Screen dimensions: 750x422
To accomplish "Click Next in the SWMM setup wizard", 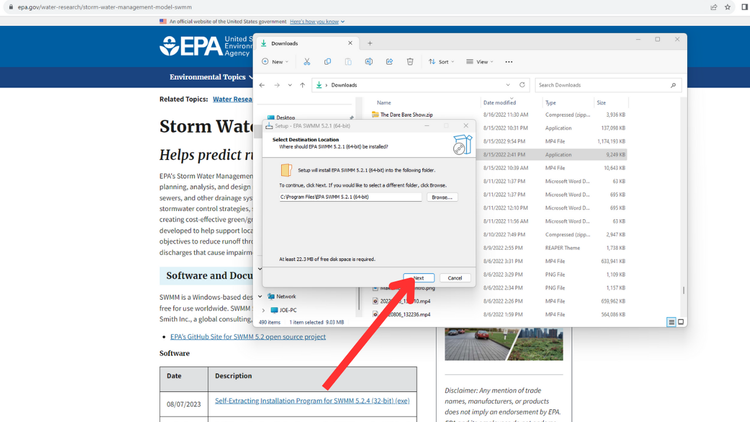I will point(419,278).
